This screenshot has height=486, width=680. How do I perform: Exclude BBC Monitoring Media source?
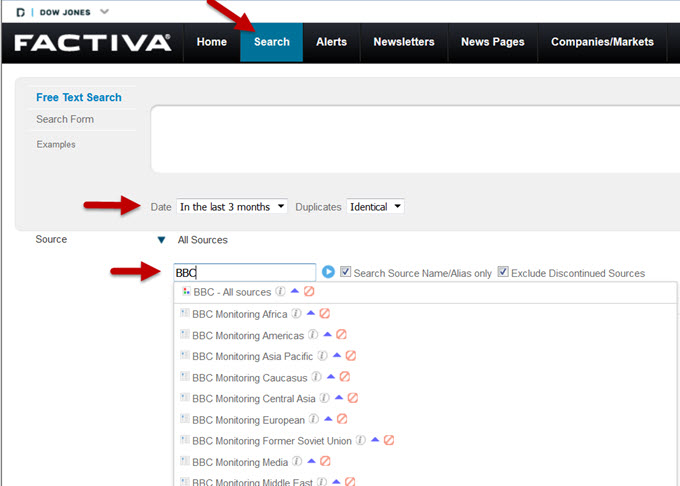[325, 461]
